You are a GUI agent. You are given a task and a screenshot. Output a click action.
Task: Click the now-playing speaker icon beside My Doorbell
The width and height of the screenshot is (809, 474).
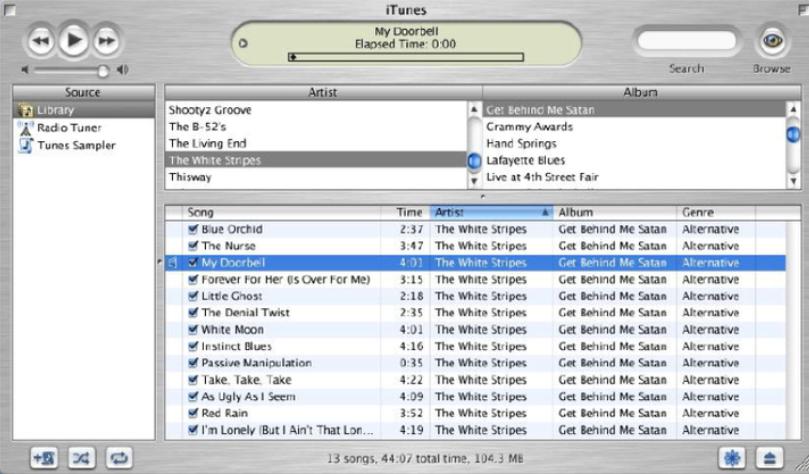173,263
